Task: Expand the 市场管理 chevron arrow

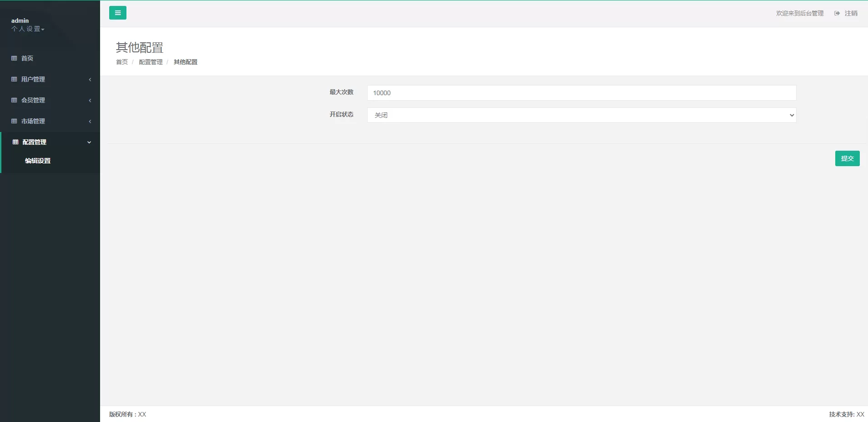Action: [x=90, y=121]
